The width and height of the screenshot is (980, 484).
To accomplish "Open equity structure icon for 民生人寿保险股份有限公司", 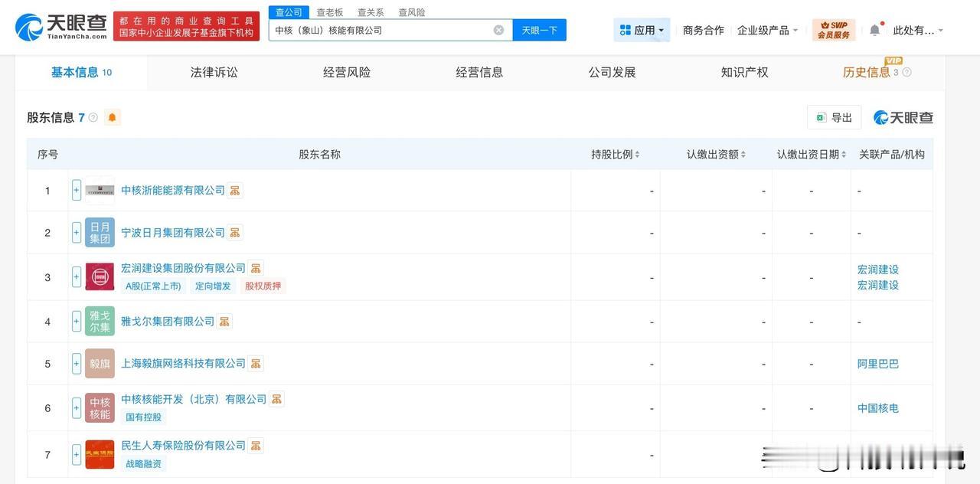I will point(256,445).
